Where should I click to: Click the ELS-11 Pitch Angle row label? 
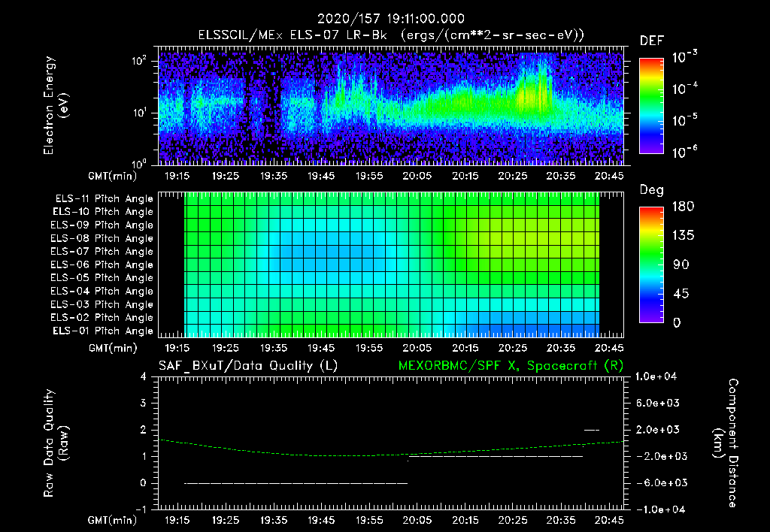[104, 199]
